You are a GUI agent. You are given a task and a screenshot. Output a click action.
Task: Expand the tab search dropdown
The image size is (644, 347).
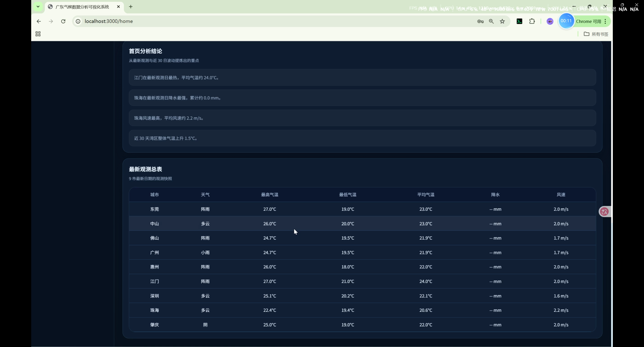[x=38, y=7]
